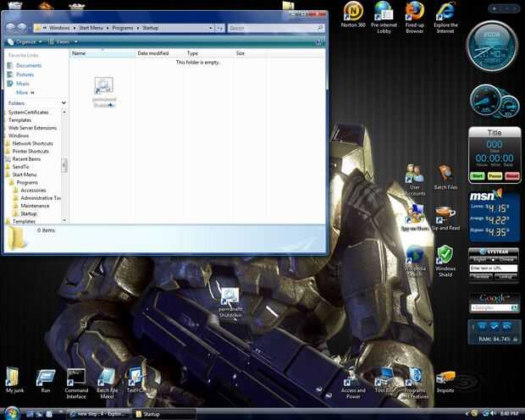525x420 pixels.
Task: Click the clock sidebar gadget
Action: 492,47
